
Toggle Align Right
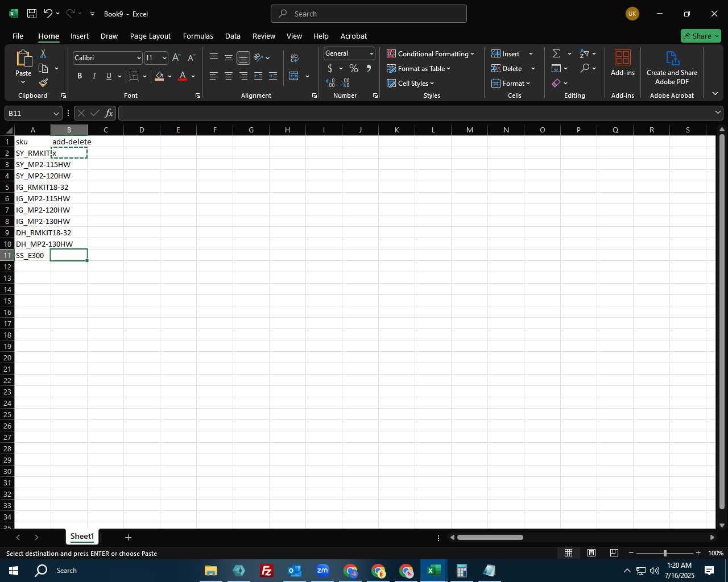[x=243, y=76]
